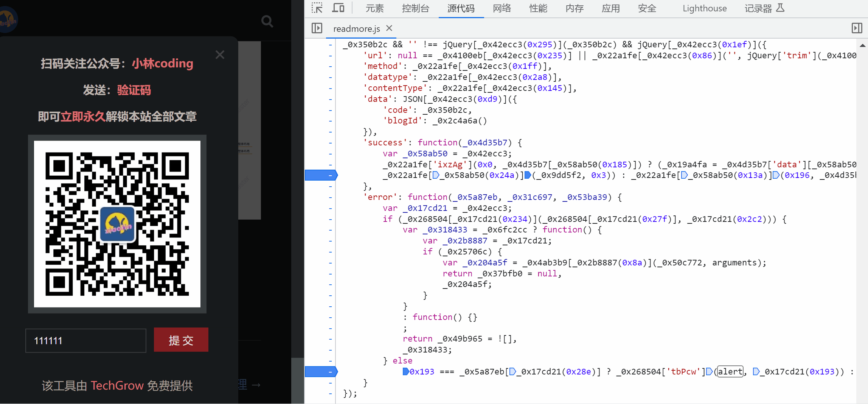The width and height of the screenshot is (868, 404).
Task: Toggle inline breakpoint marker before (0x196
Action: (x=776, y=175)
